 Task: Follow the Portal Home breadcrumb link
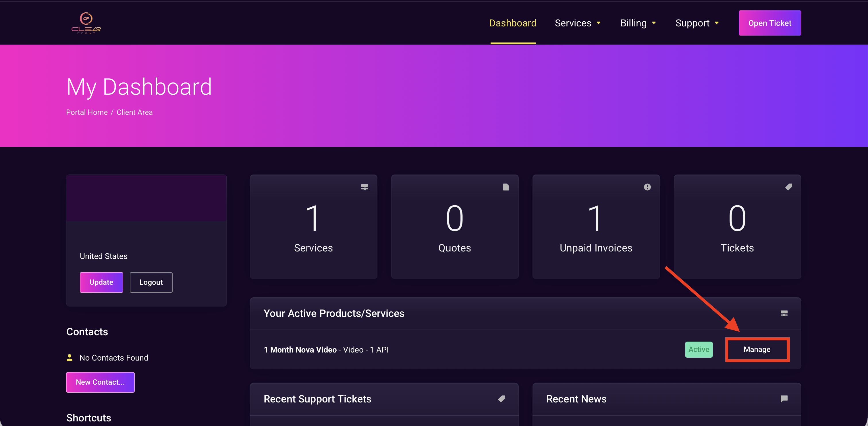86,112
